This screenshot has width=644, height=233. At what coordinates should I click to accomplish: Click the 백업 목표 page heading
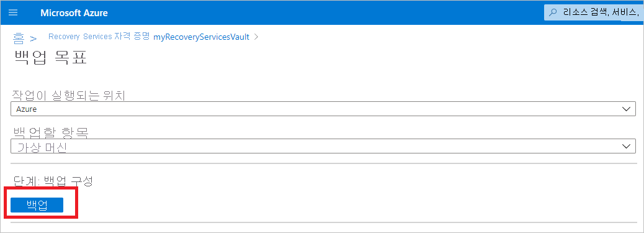tap(50, 57)
